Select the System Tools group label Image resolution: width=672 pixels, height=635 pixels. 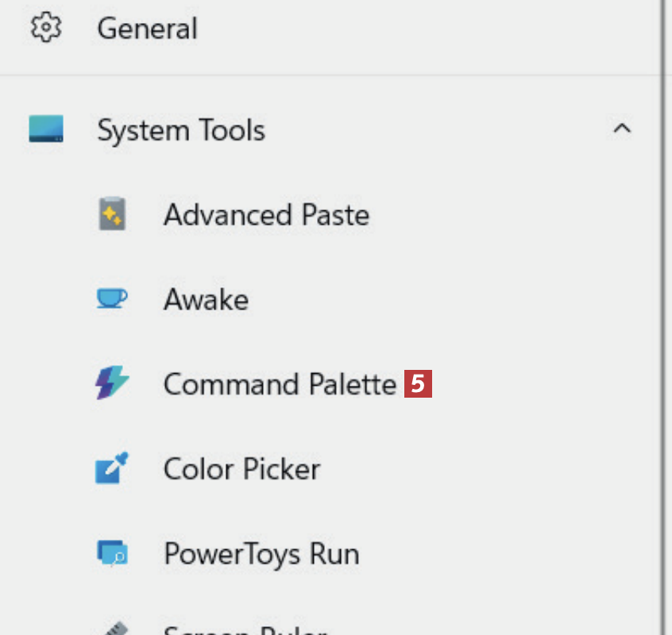tap(181, 130)
